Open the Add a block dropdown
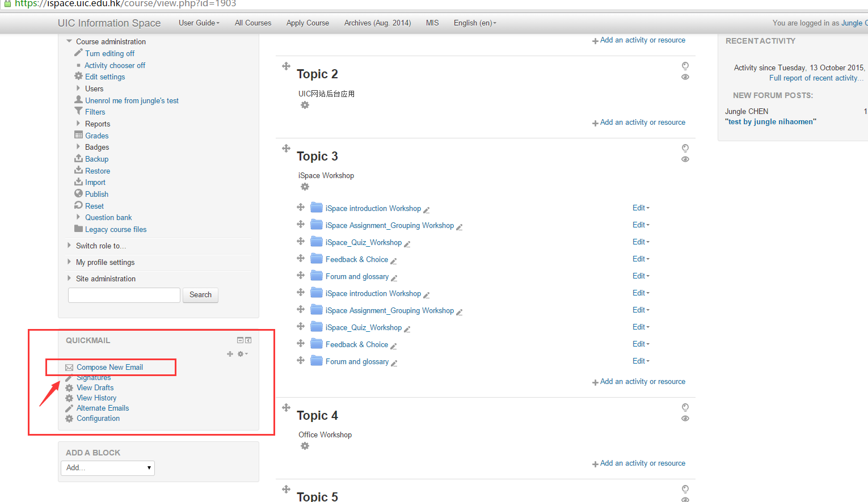The height and width of the screenshot is (502, 868). click(107, 468)
